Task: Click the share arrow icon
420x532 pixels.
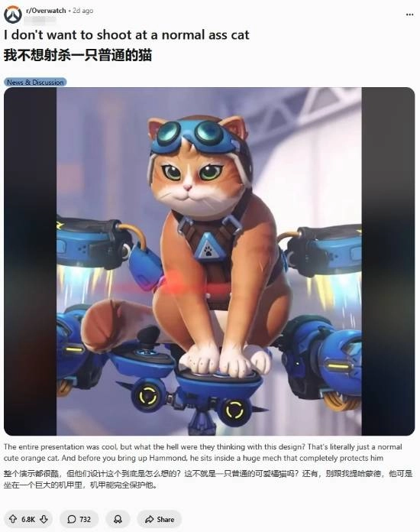Action: pyautogui.click(x=149, y=519)
